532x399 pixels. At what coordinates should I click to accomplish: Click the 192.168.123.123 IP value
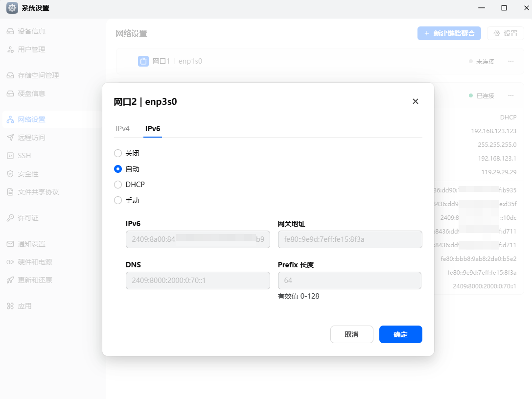(494, 131)
